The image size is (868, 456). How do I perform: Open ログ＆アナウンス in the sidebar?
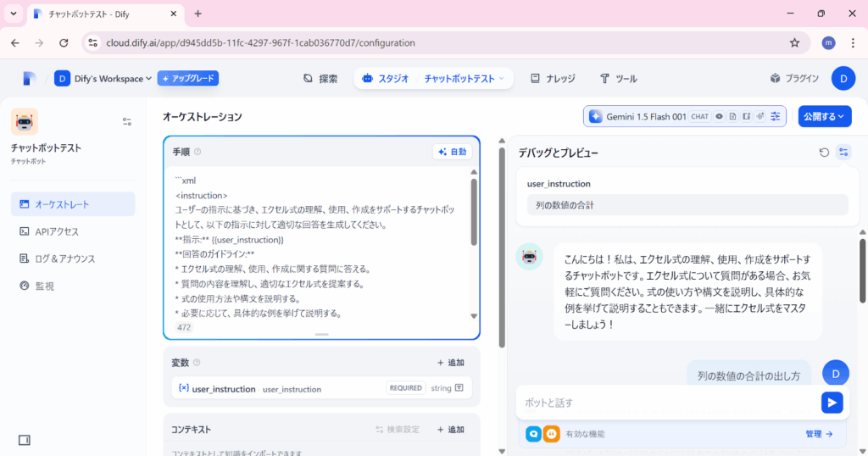73,259
